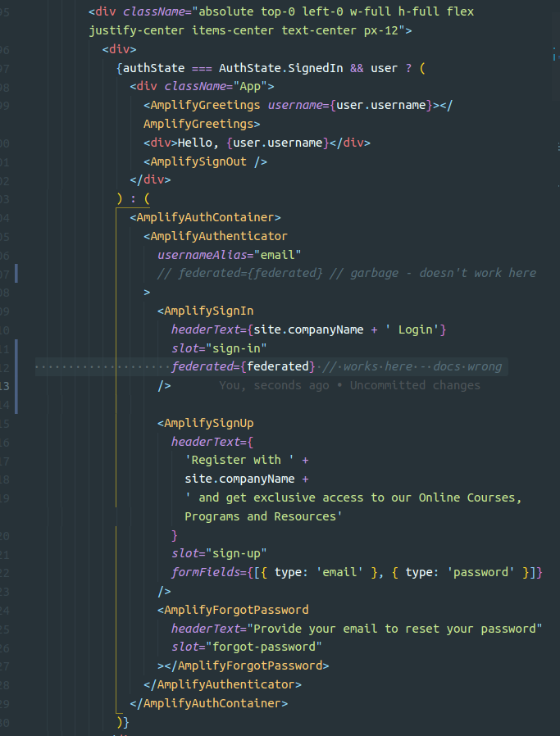Screen dimensions: 560x736
Task: Click the AmplifyGreetings opening tag name
Action: (205, 105)
